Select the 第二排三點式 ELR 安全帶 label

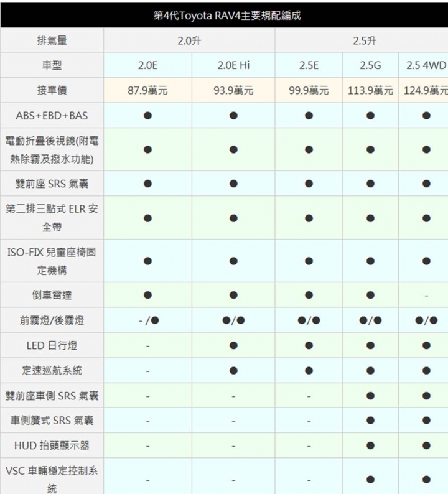(x=52, y=218)
